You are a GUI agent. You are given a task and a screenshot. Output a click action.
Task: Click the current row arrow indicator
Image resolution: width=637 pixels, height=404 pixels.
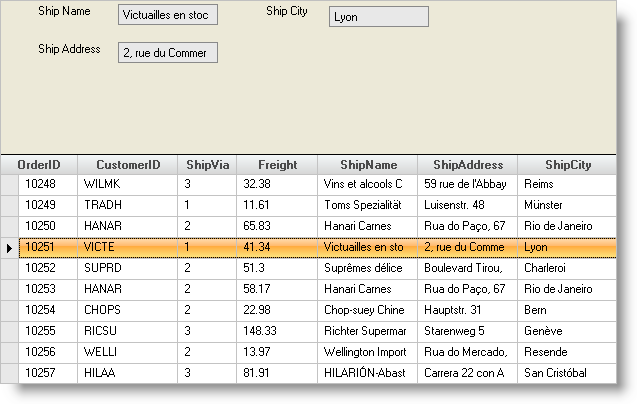tap(9, 247)
